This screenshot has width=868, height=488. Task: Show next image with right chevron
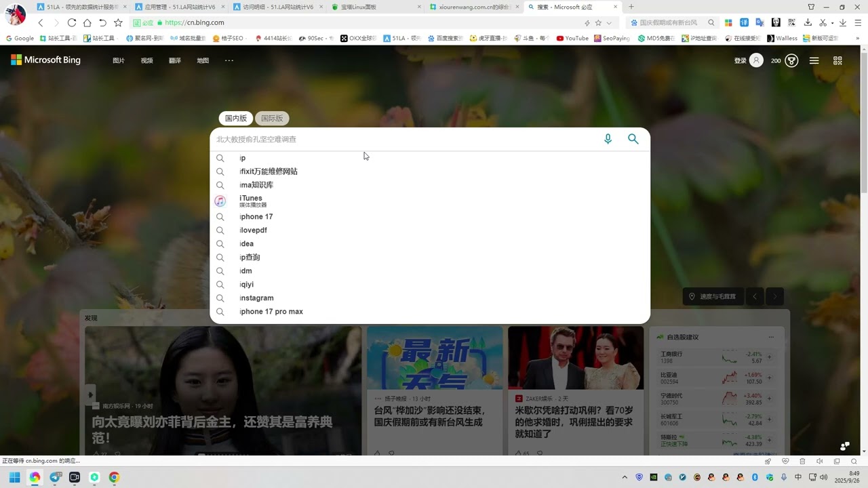(x=774, y=296)
